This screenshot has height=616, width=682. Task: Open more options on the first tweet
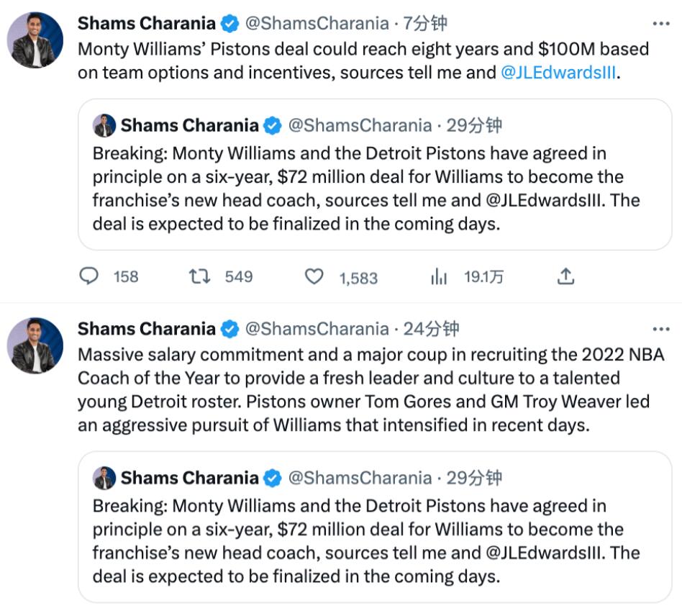click(x=660, y=24)
